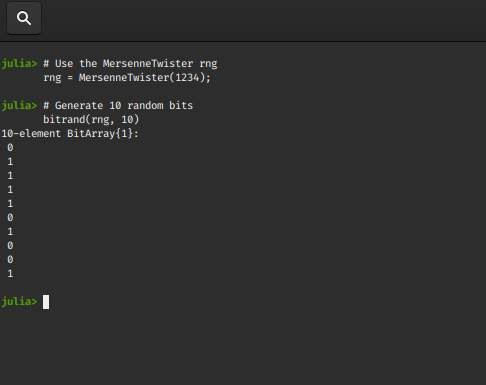
Task: Click the blank header bar beside search icon
Action: [x=263, y=20]
